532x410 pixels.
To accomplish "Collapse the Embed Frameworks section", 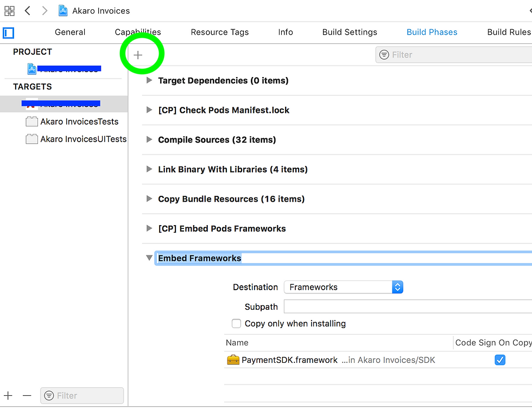I will click(149, 258).
